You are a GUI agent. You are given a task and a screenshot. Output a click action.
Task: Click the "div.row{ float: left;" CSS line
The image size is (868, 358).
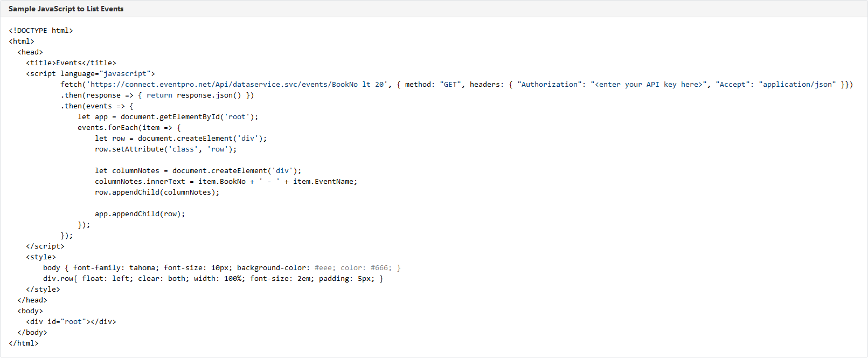point(213,279)
